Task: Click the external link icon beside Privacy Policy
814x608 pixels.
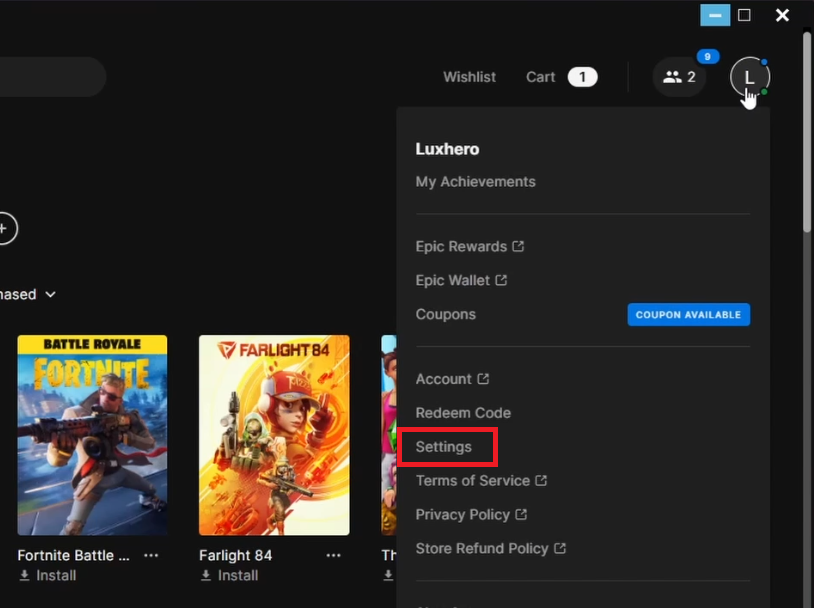Action: point(521,514)
